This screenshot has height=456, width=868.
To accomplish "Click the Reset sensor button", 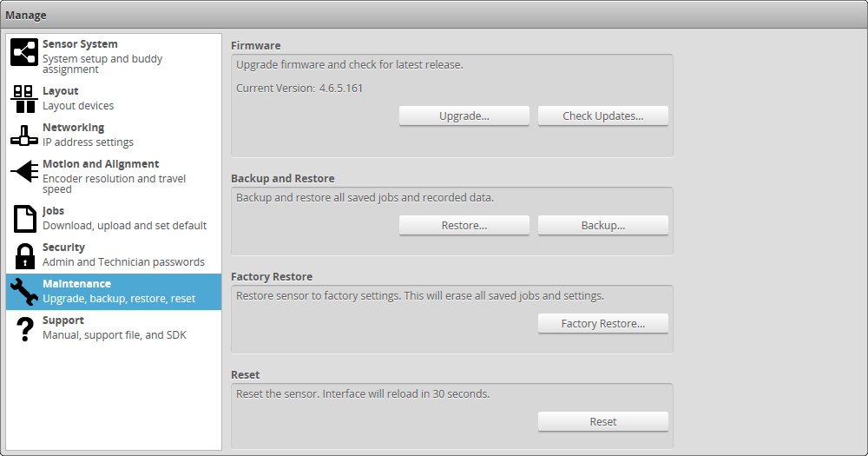I will (x=603, y=421).
